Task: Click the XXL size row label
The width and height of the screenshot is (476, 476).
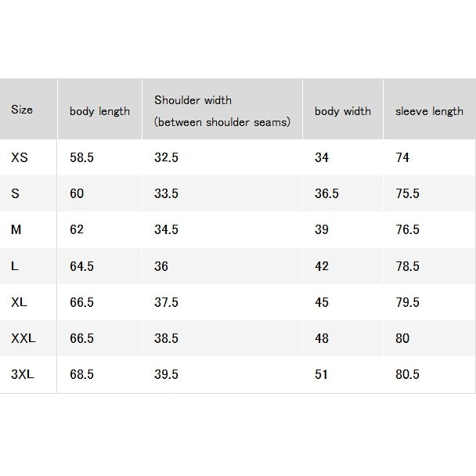Action: tap(23, 338)
